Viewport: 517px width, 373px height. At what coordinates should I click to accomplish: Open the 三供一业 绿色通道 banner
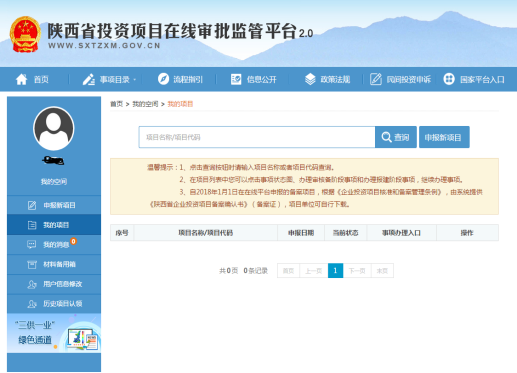pos(54,333)
